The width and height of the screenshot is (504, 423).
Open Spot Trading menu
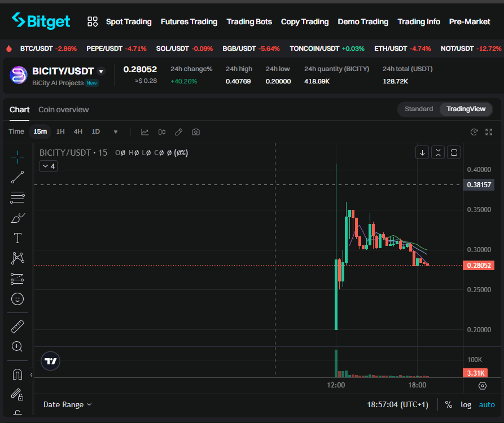tap(129, 22)
